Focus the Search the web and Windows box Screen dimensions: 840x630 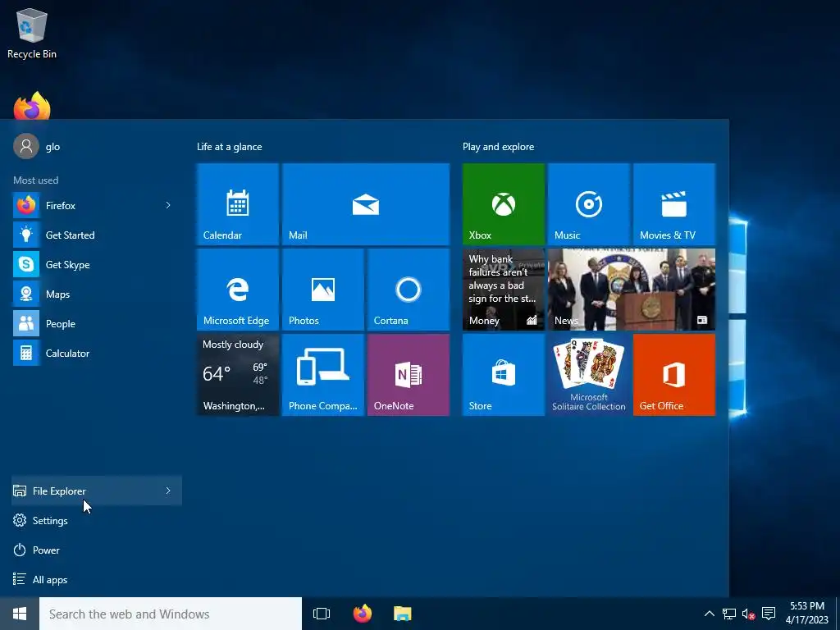(x=171, y=614)
